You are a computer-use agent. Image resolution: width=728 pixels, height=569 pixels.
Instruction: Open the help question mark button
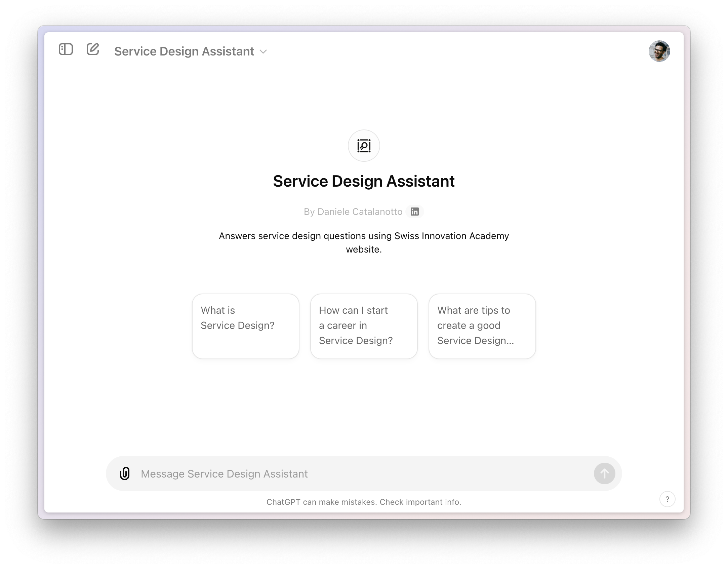tap(667, 499)
